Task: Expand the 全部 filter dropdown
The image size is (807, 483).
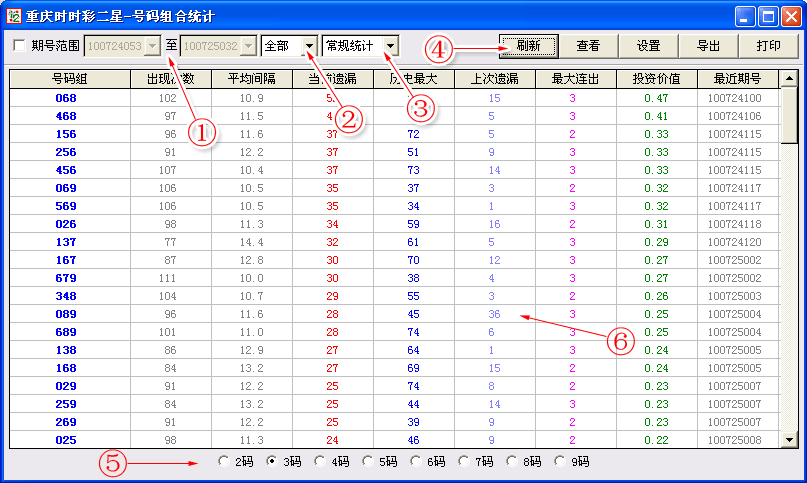Action: pos(309,46)
